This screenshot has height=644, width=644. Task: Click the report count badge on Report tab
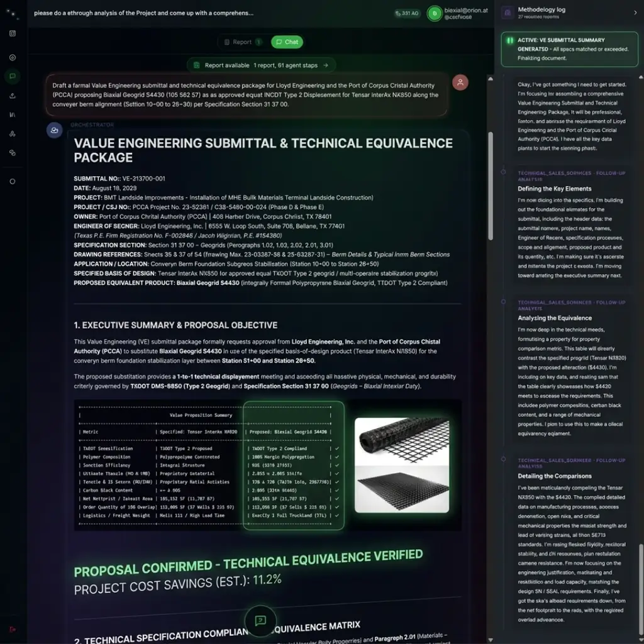coord(258,42)
